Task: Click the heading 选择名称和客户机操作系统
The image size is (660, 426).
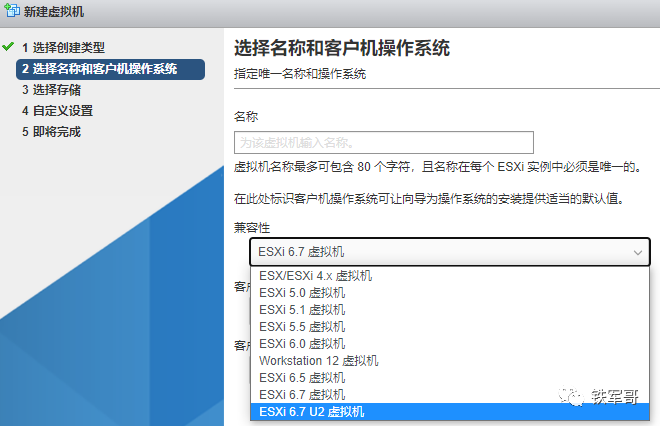Action: [342, 48]
